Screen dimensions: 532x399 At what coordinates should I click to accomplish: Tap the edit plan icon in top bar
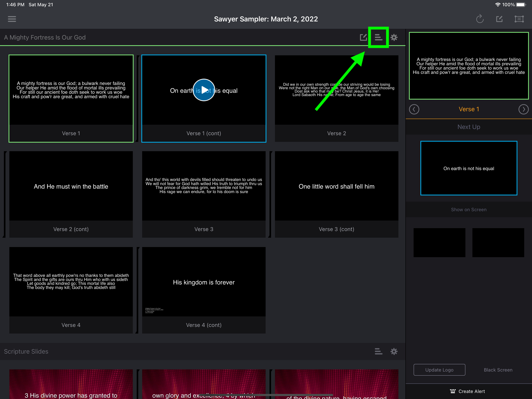click(499, 19)
